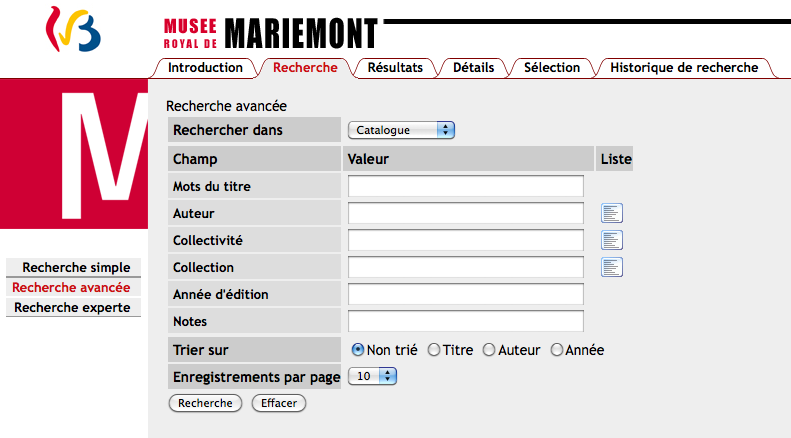
Task: Focus the Mots du titre field
Action: (466, 186)
